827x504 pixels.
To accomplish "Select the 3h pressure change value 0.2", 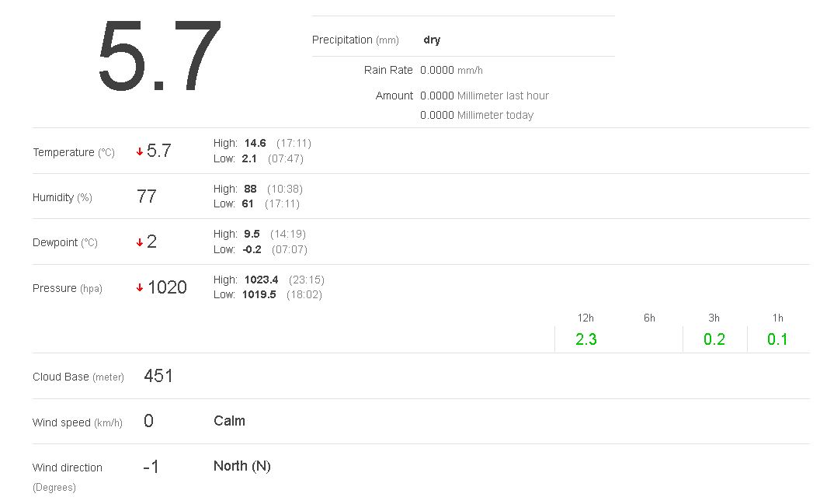I will (714, 339).
